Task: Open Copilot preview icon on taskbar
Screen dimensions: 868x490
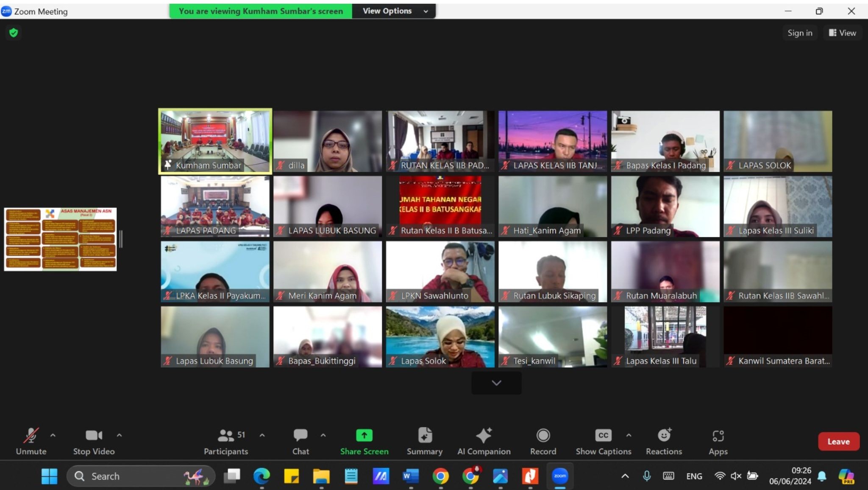Action: (x=846, y=476)
